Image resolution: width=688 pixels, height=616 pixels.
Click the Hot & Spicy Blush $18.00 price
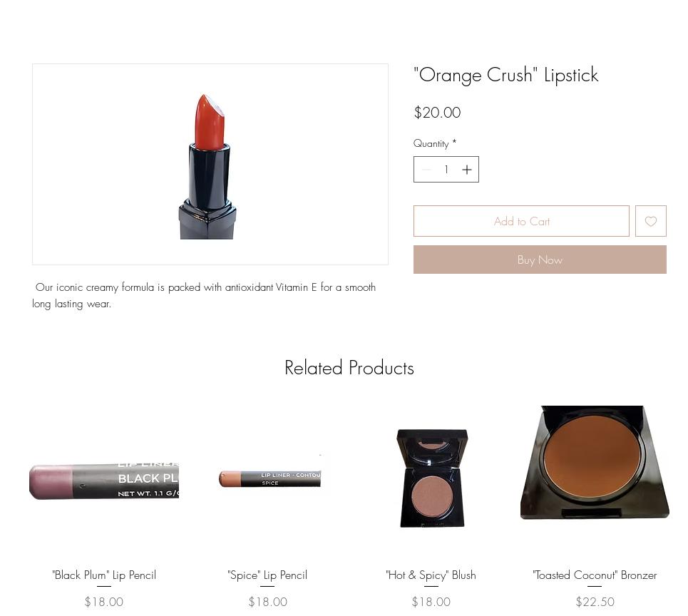pos(431,602)
